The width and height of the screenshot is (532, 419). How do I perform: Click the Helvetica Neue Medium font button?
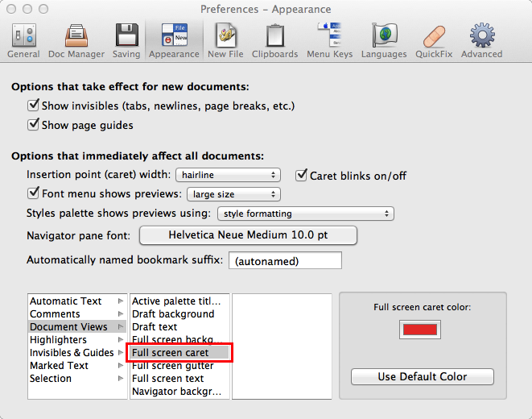(x=248, y=235)
